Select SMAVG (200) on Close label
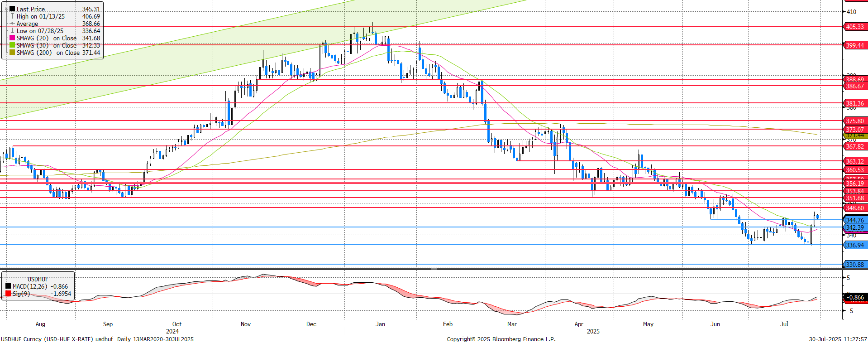This screenshot has height=343, width=868. [48, 53]
